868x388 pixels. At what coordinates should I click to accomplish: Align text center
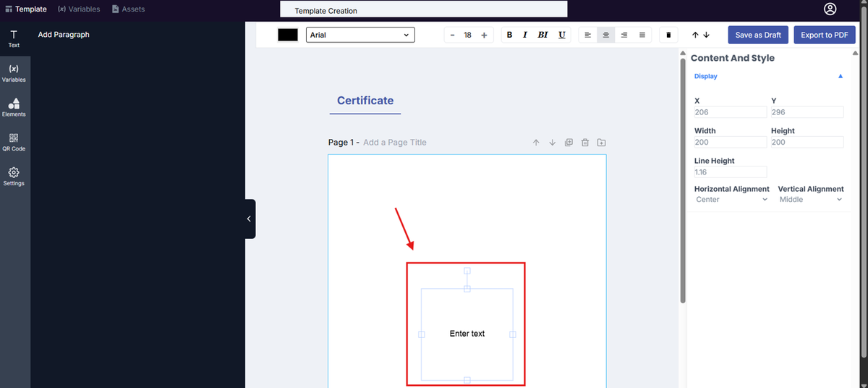click(x=605, y=35)
